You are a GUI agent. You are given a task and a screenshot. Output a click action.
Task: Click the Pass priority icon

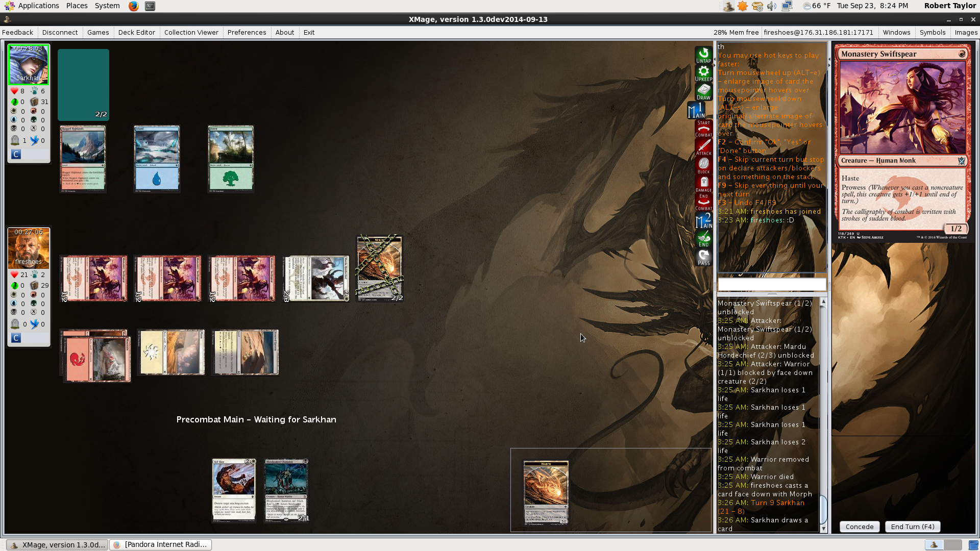[x=703, y=257]
